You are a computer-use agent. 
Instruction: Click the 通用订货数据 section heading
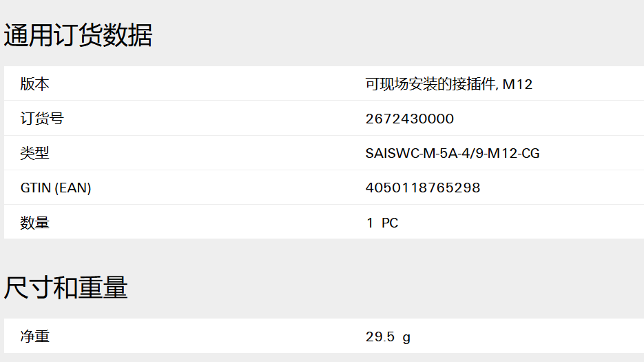point(78,35)
